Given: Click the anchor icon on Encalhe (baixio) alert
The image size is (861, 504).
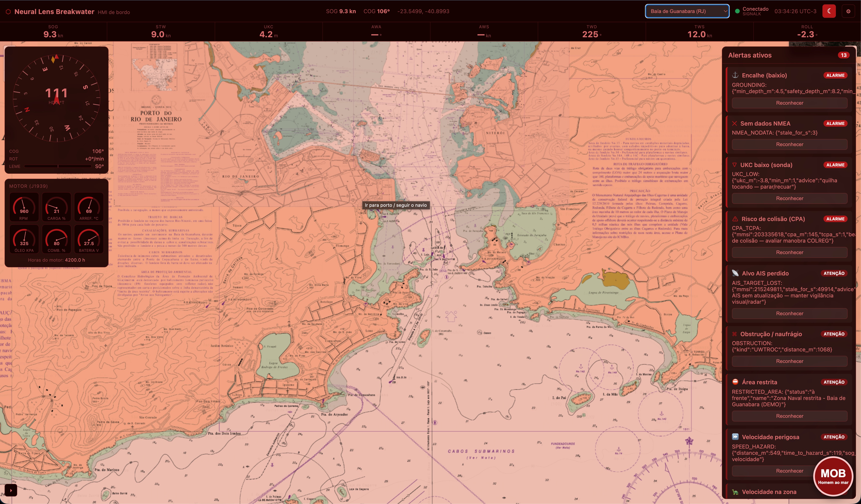Looking at the screenshot, I should coord(735,75).
